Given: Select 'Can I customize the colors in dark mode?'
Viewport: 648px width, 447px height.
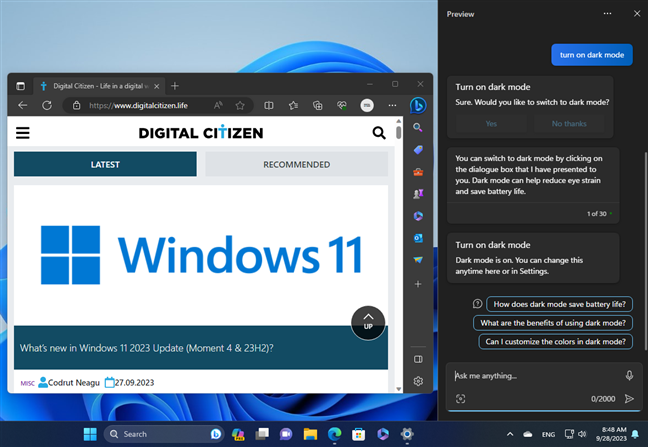Looking at the screenshot, I should 555,342.
